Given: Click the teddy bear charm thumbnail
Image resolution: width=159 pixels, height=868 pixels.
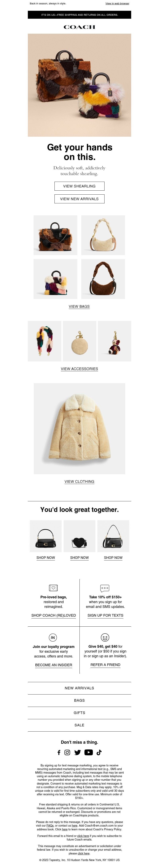Looking at the screenshot, I should [114, 341].
